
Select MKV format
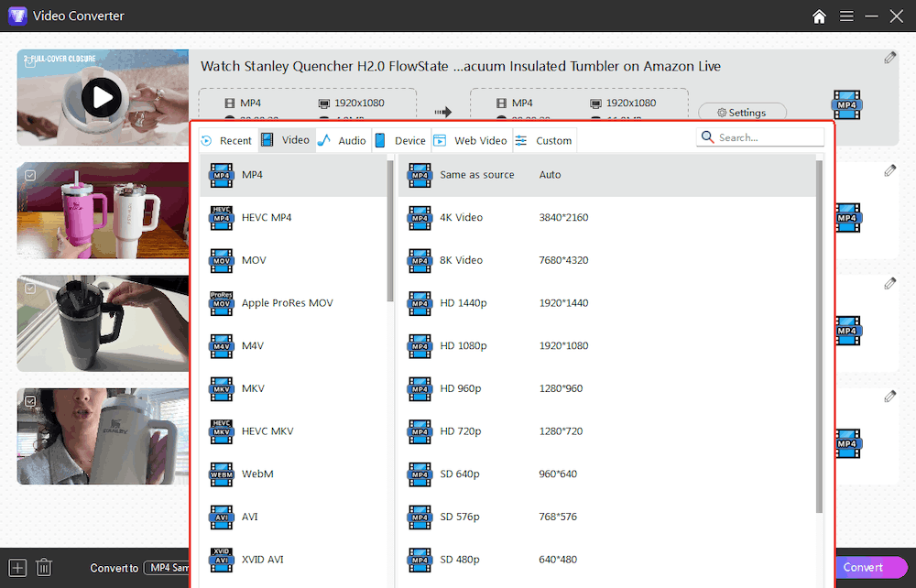293,388
